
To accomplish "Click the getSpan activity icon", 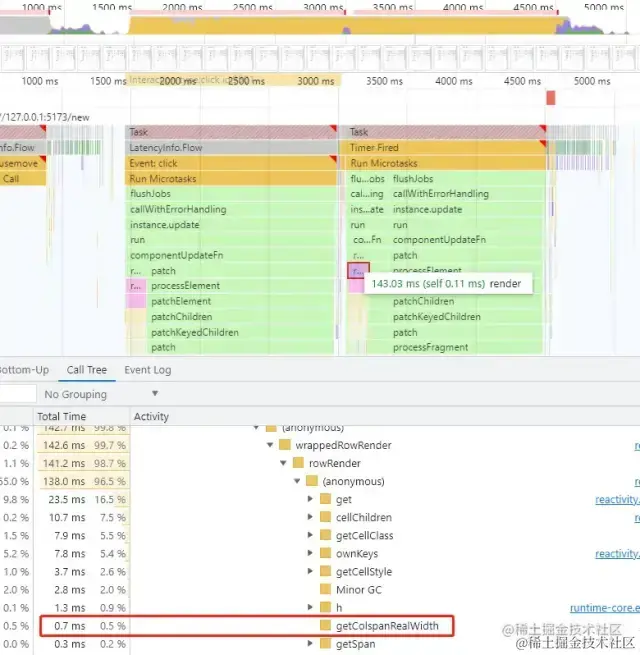I will click(325, 643).
